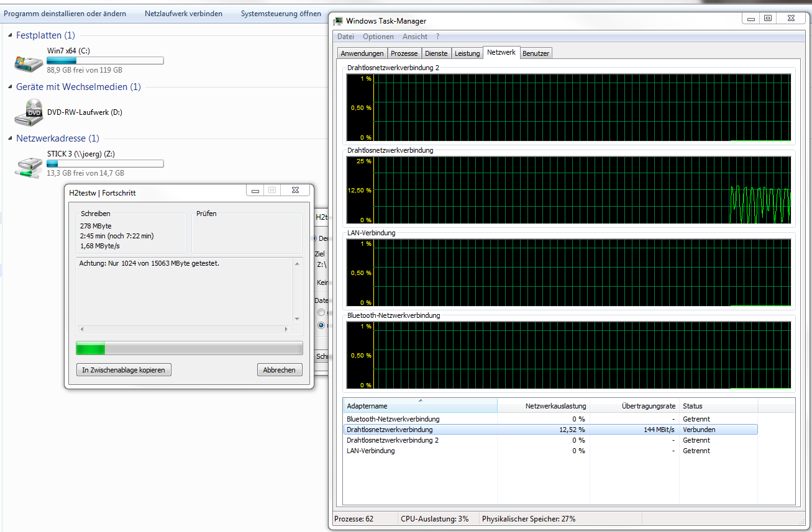Click the Prozesse: 62 status bar entry

[354, 519]
